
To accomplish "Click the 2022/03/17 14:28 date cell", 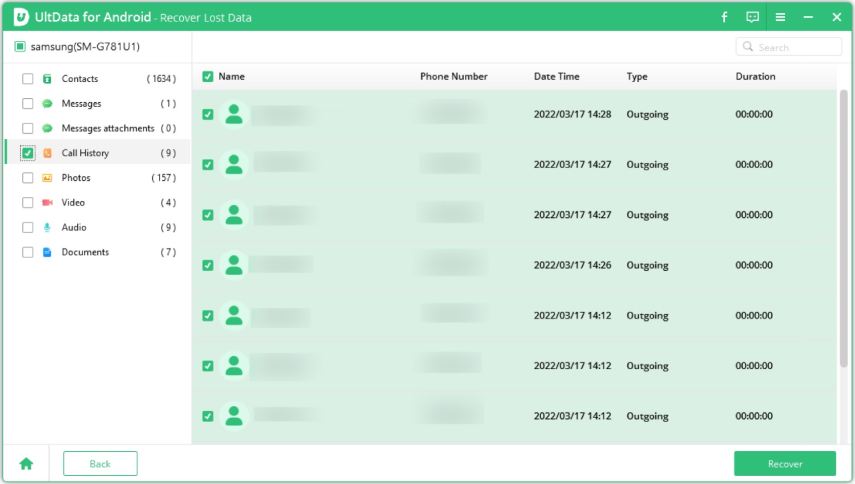I will (572, 114).
